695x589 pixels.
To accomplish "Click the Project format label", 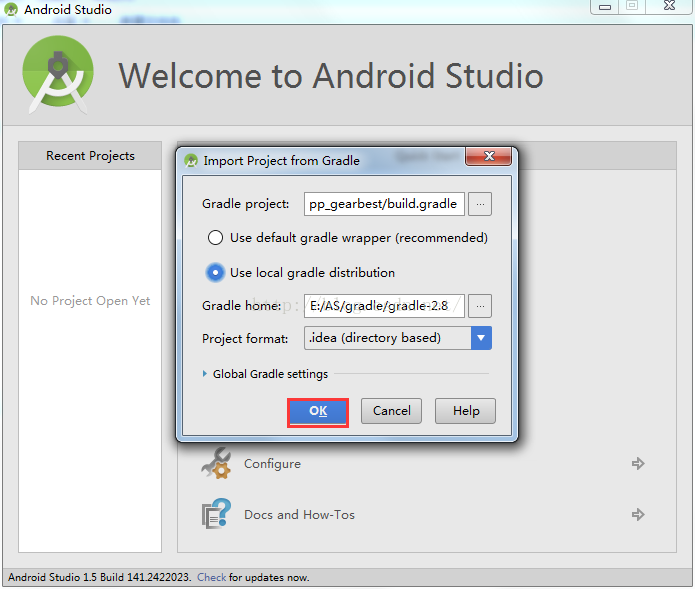I will [245, 339].
